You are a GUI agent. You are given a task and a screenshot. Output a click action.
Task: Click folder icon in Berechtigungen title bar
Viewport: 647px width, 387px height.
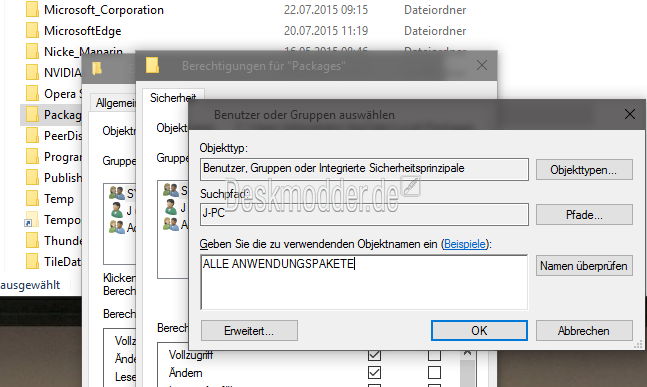152,66
